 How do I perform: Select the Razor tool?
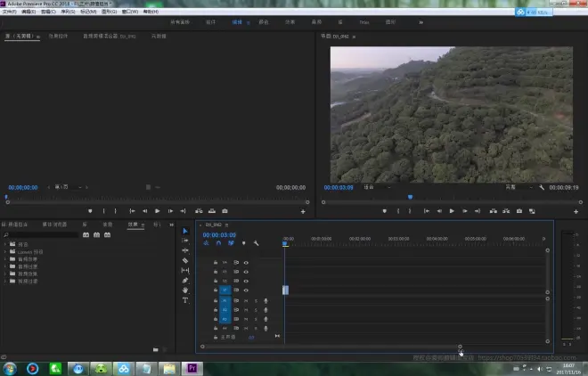pos(185,260)
